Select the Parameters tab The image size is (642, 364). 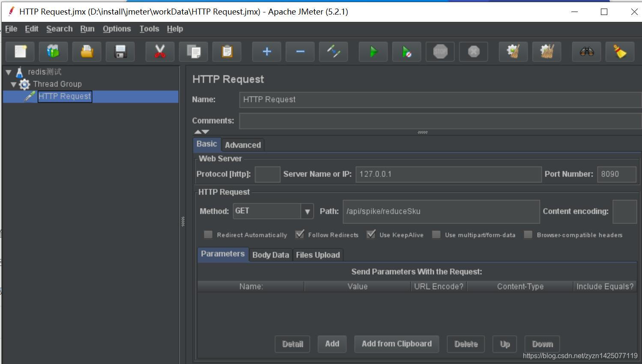(223, 254)
